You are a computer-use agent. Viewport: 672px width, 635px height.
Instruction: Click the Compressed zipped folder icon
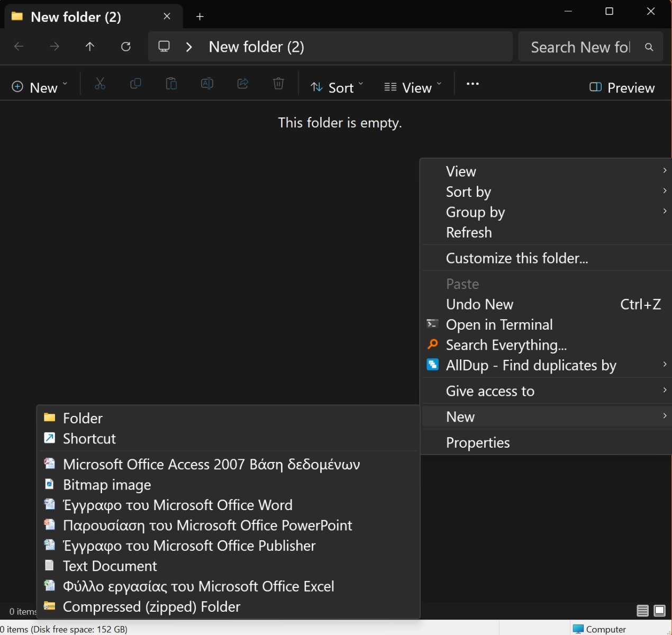[49, 606]
